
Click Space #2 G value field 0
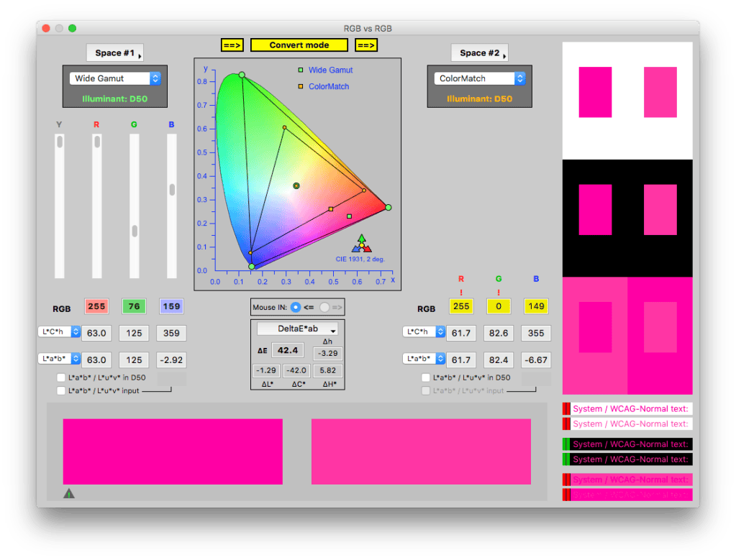pos(499,306)
